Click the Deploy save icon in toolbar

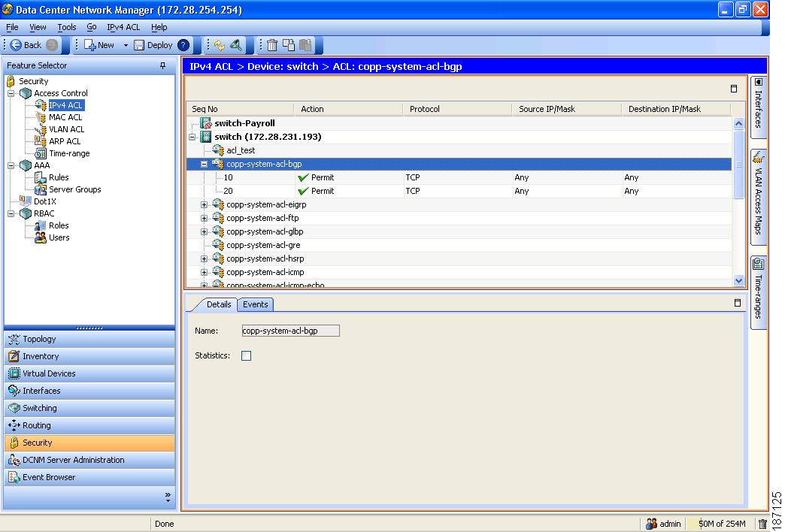(139, 45)
